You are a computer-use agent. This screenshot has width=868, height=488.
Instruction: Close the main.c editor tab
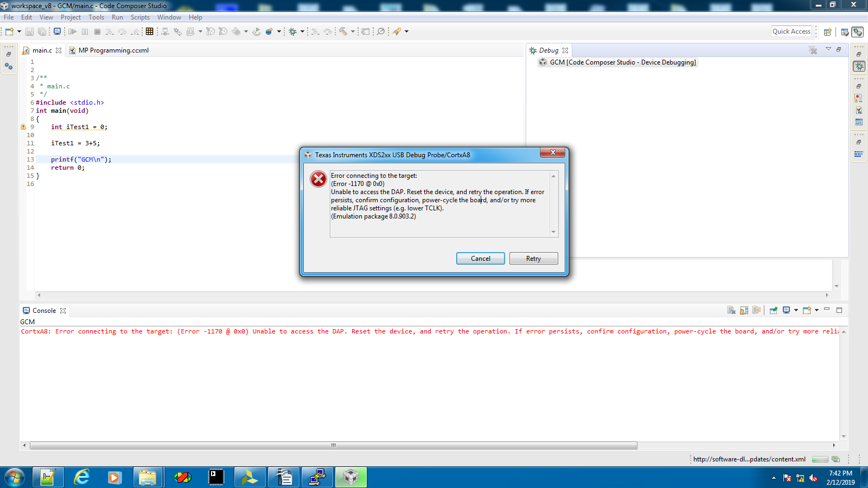tap(59, 50)
